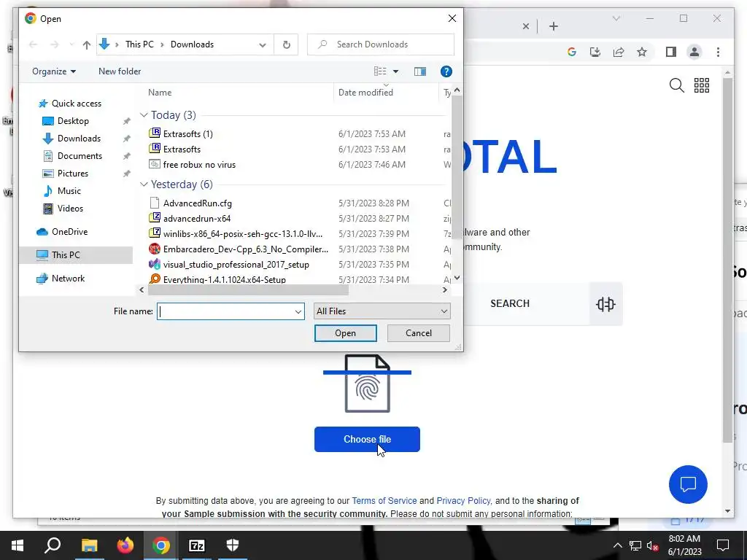Select Quick access in navigation pane

pos(76,104)
